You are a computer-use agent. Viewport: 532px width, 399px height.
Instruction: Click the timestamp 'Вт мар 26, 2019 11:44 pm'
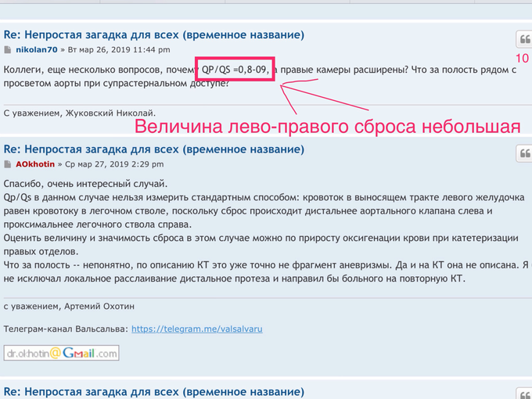point(119,50)
